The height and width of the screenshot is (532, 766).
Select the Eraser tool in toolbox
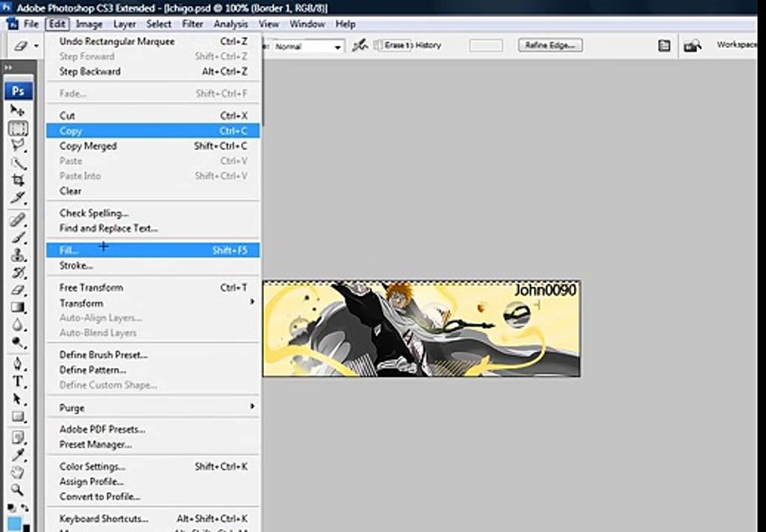click(18, 290)
